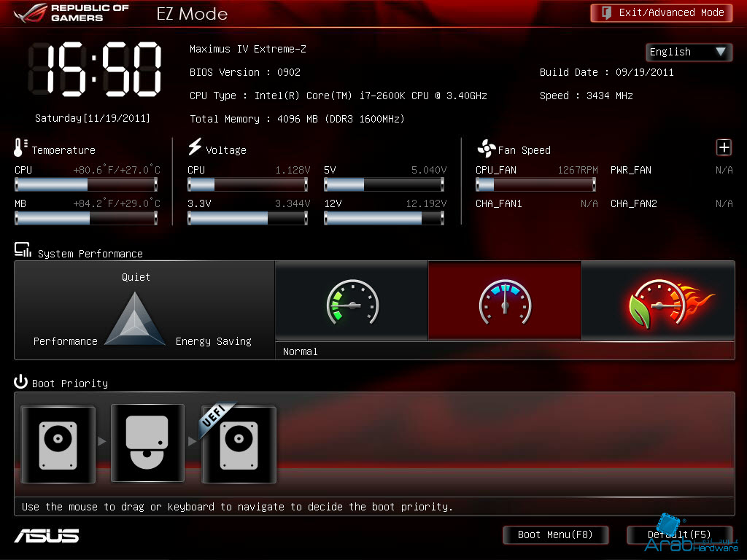This screenshot has width=747, height=560.
Task: Click the 5V voltage bar
Action: tap(384, 184)
